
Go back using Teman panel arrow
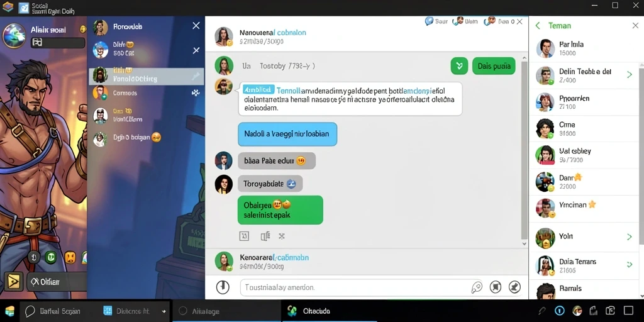538,25
